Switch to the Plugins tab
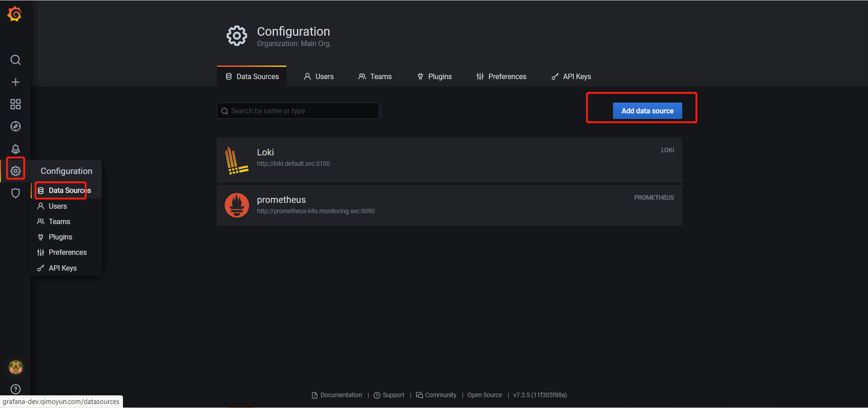Image resolution: width=868 pixels, height=408 pixels. pos(434,76)
